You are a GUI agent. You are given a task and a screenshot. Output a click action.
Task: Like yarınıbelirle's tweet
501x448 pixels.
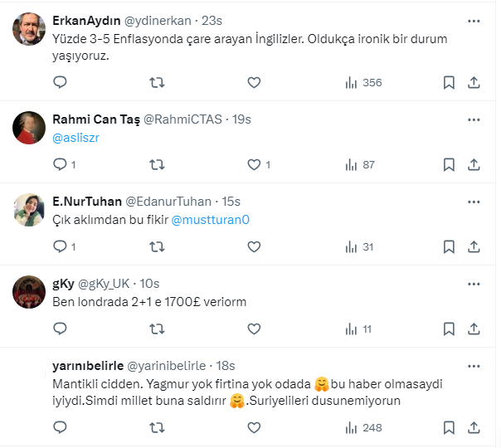pyautogui.click(x=254, y=427)
